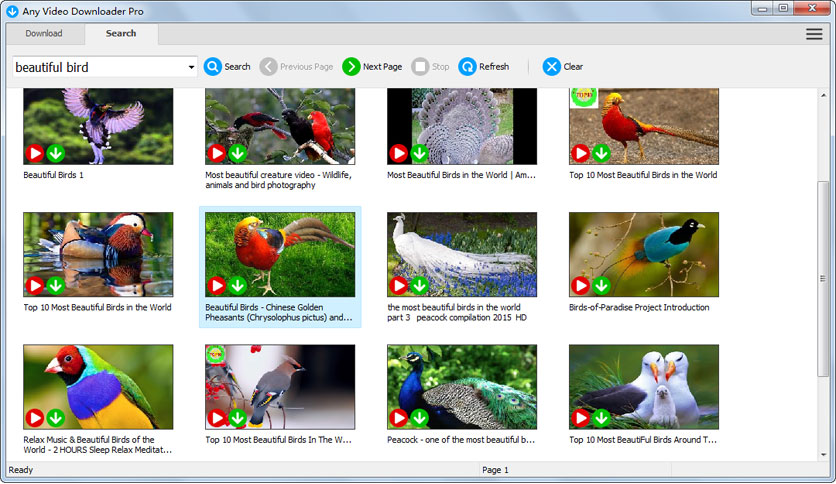The height and width of the screenshot is (484, 836).
Task: Switch to the Download tab
Action: [x=44, y=34]
